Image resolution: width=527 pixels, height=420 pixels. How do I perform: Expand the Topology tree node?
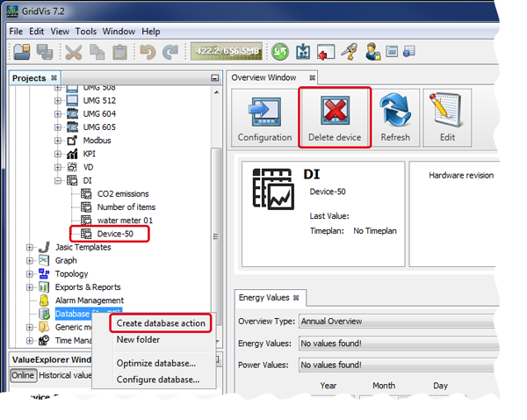pyautogui.click(x=30, y=274)
